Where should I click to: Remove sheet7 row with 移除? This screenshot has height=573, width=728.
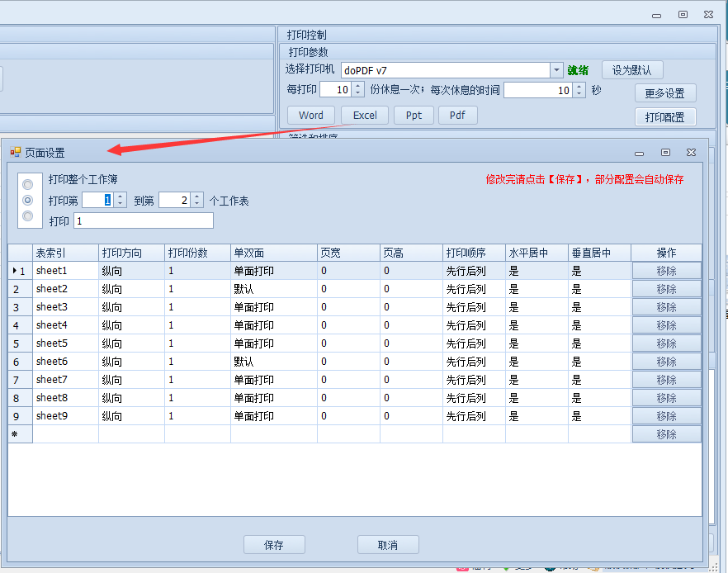tap(666, 379)
